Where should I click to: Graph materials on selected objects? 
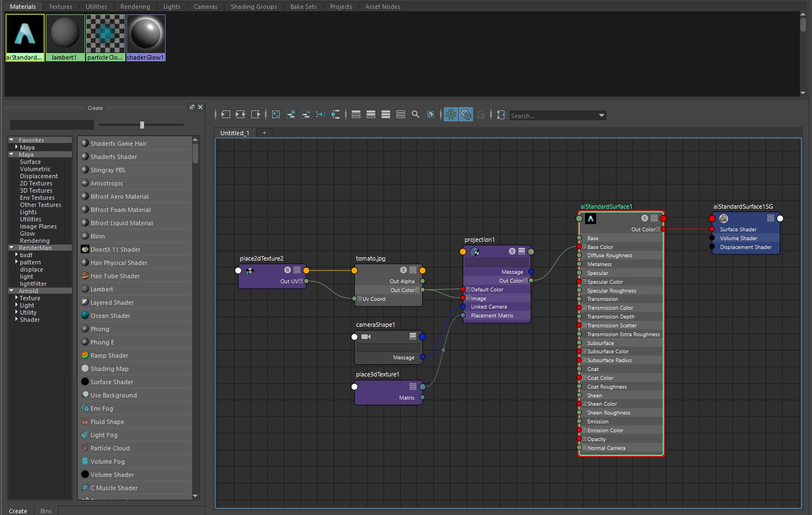tap(336, 114)
